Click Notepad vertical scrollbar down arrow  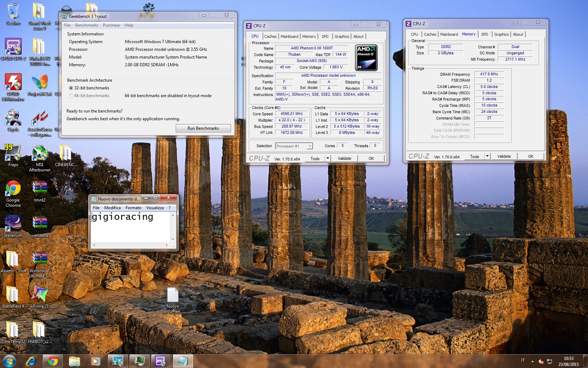173,239
